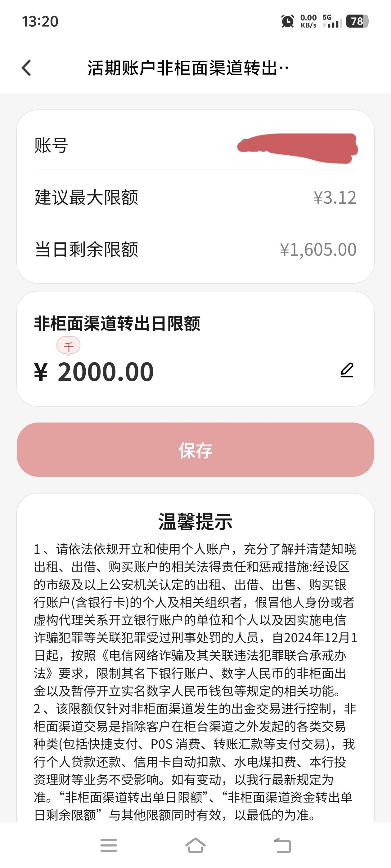Viewport: 391px width, 868px height.
Task: Tap the status bar clock 13:20
Action: (x=40, y=21)
